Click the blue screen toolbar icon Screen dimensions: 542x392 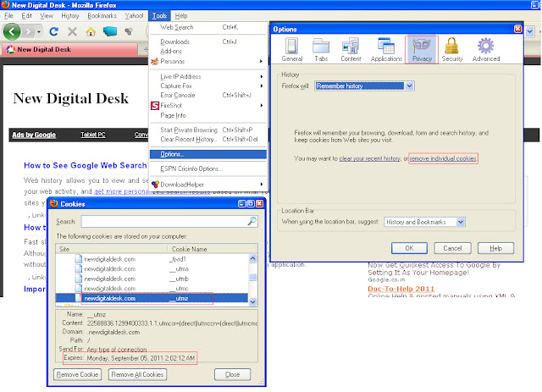pyautogui.click(x=110, y=32)
